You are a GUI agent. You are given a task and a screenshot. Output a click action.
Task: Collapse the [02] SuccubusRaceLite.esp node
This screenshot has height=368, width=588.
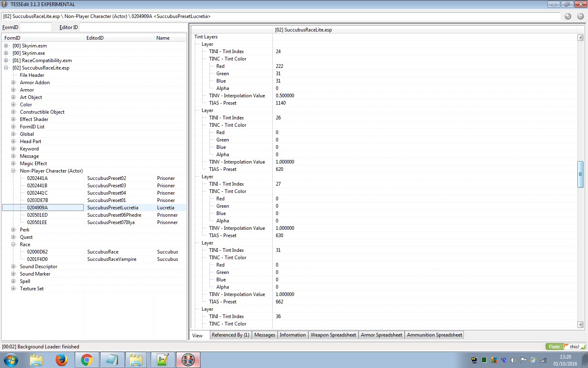pyautogui.click(x=6, y=68)
